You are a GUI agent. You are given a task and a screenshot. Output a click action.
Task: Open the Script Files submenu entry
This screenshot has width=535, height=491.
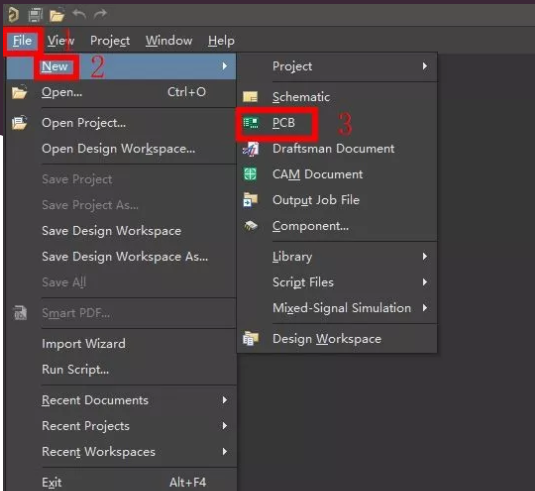click(x=337, y=283)
